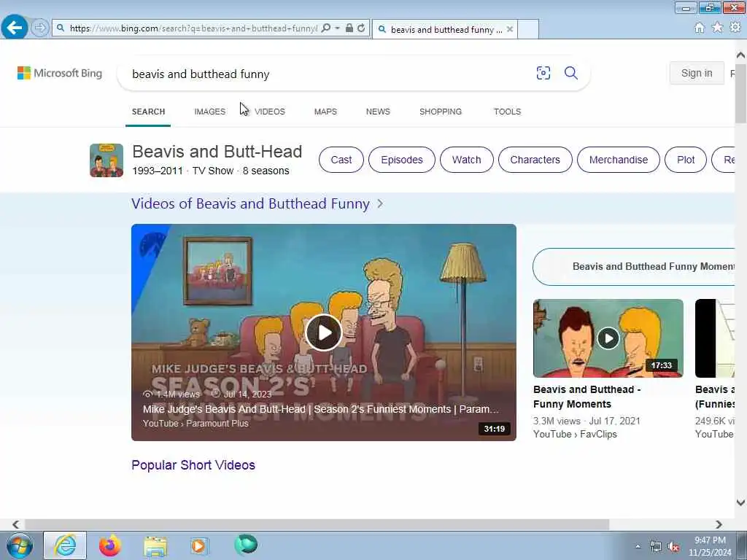Click the Merchandise pill button

[619, 160]
